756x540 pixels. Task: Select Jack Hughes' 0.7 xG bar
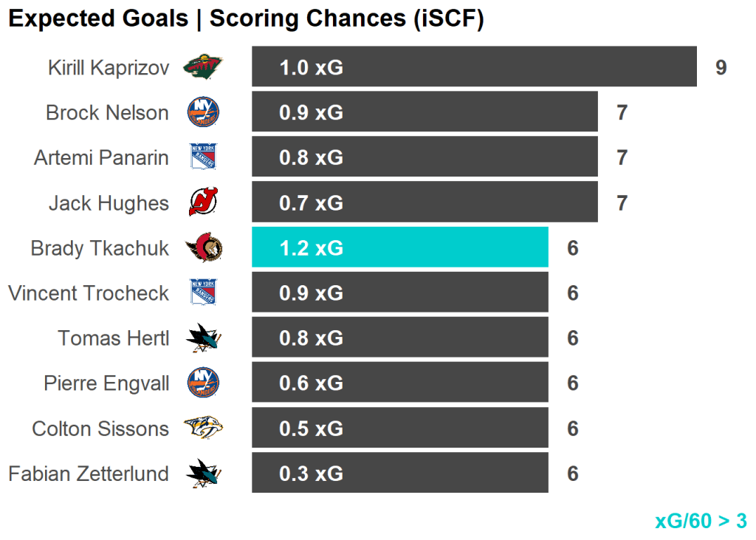[x=425, y=202]
